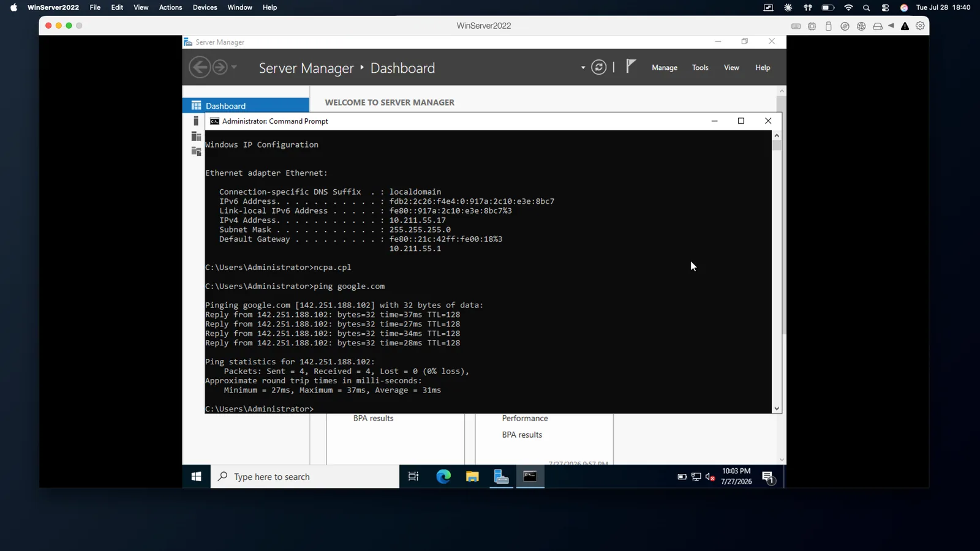Open Server Manager Help menu
This screenshot has height=551, width=980.
point(763,67)
